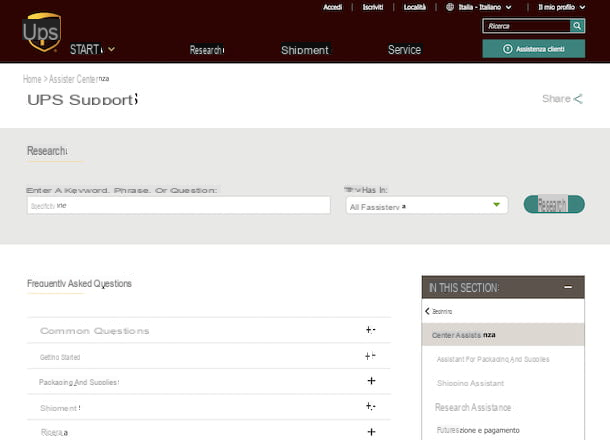Collapse the In This Section panel
Screen dimensions: 610x440
(x=568, y=287)
